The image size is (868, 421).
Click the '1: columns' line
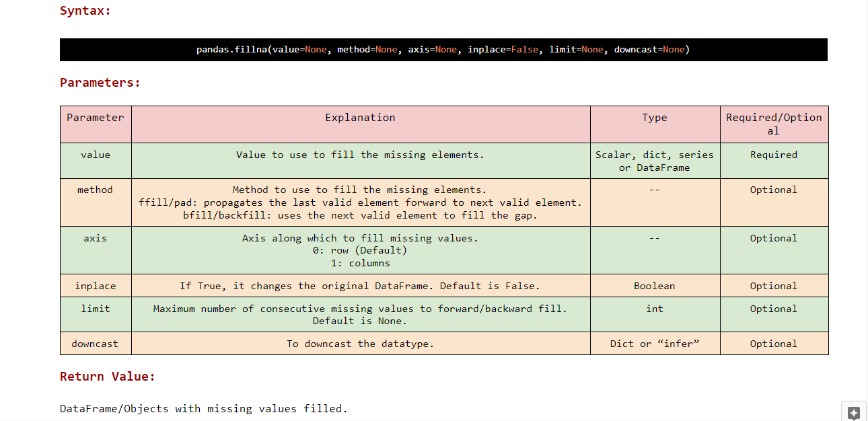point(360,263)
